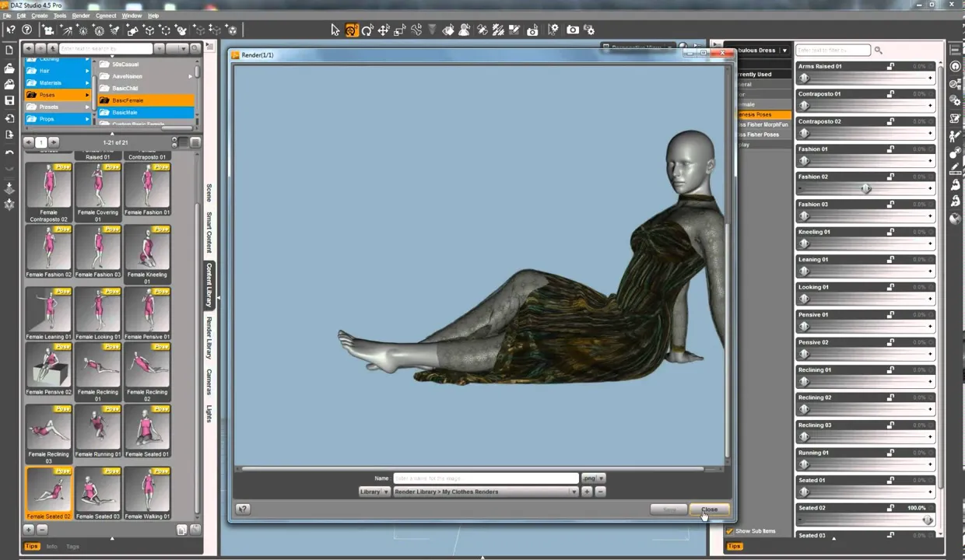Viewport: 965px width, 560px height.
Task: Expand the AaveNainen folder arrow
Action: pyautogui.click(x=190, y=76)
